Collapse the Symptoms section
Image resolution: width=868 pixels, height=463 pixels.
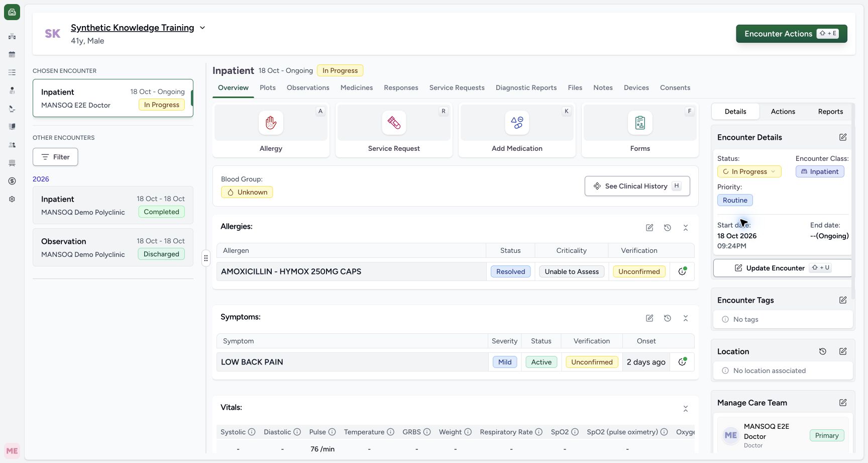686,318
